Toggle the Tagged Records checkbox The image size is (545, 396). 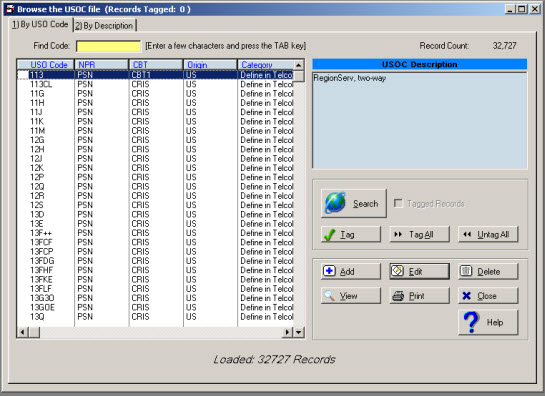pos(398,203)
